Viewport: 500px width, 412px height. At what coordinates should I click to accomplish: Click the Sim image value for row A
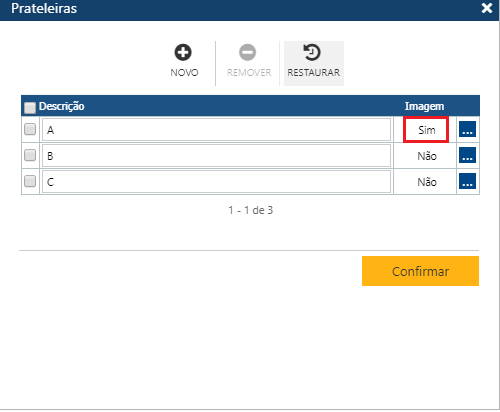tap(427, 130)
